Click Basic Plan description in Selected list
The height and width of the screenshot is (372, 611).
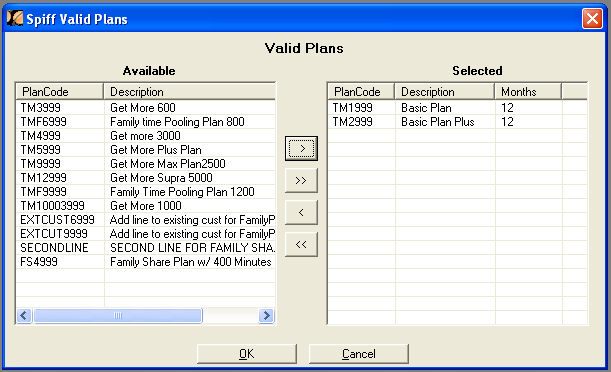point(426,108)
